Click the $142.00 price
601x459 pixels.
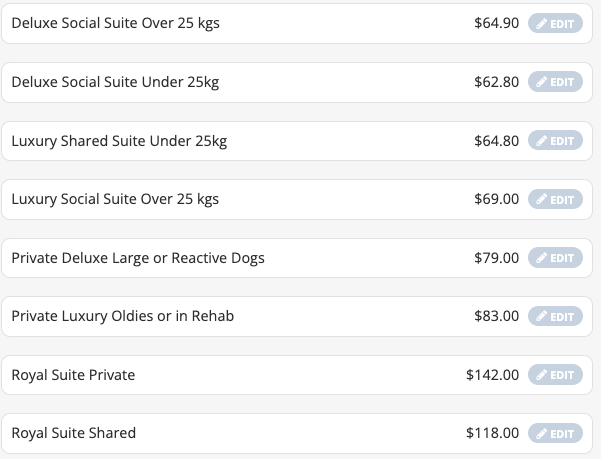[x=493, y=375]
